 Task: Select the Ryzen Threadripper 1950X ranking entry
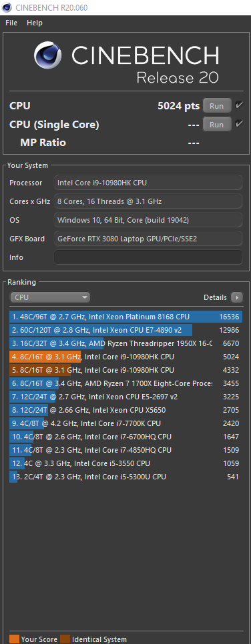click(125, 343)
